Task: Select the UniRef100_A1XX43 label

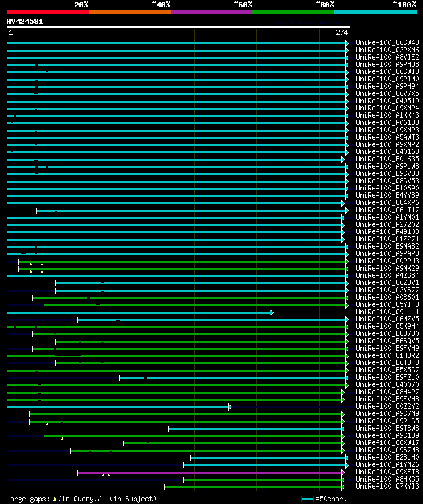Action: pyautogui.click(x=387, y=115)
